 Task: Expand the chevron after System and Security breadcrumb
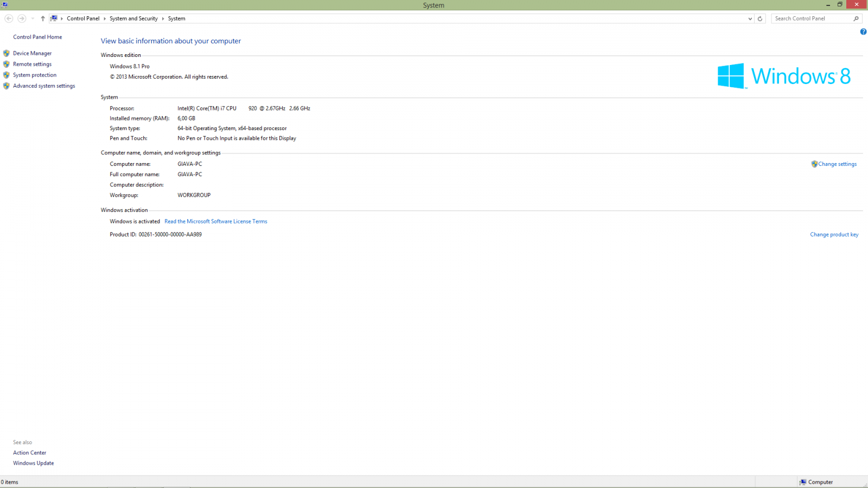[x=163, y=18]
